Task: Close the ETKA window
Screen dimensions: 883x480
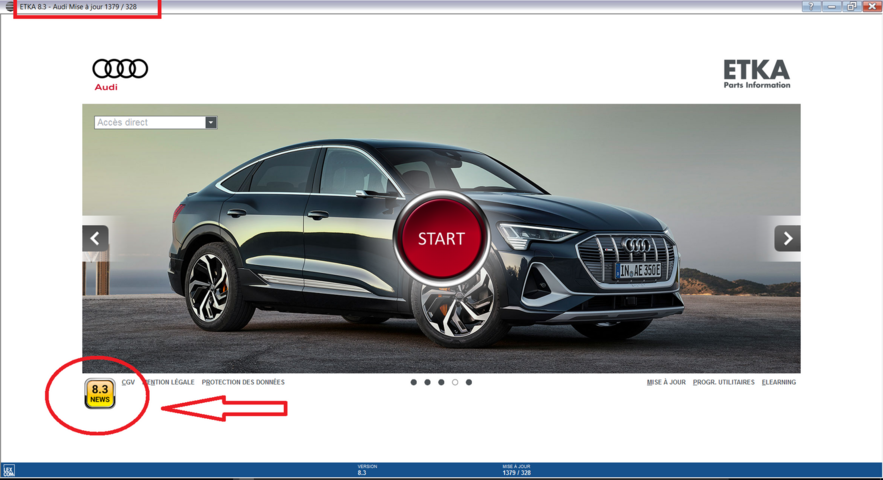Action: [x=872, y=6]
